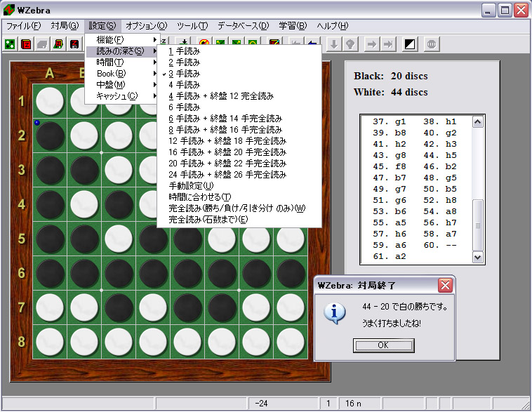532x412 pixels.
Task: Choose 20 手読み + 終盤 22 手完全読み
Action: tap(239, 164)
